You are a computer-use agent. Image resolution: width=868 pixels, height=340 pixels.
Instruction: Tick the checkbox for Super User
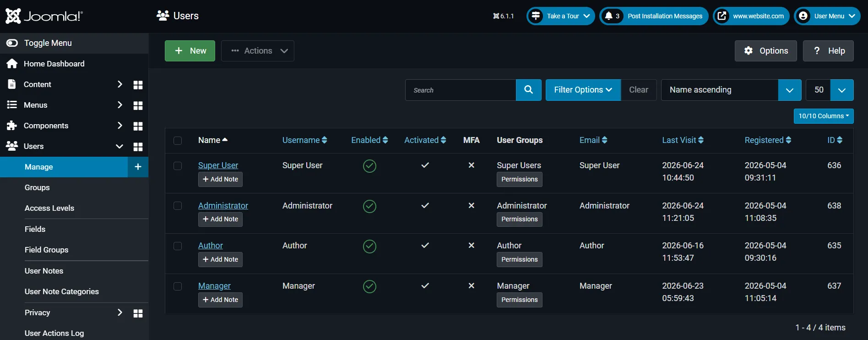click(178, 166)
